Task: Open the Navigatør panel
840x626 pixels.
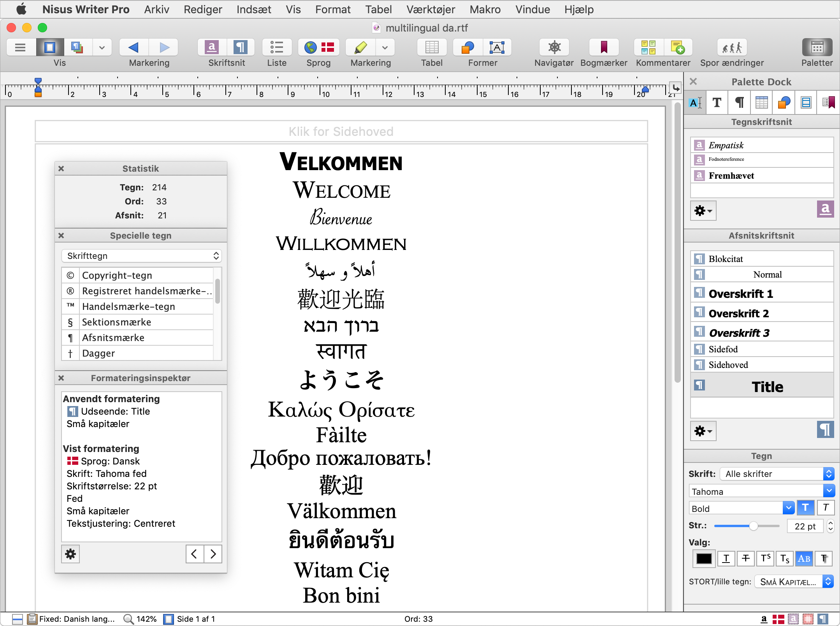Action: tap(554, 47)
